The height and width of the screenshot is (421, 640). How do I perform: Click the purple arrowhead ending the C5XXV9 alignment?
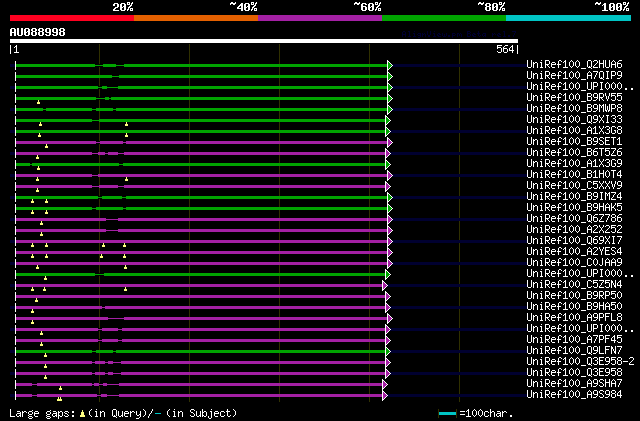click(388, 187)
